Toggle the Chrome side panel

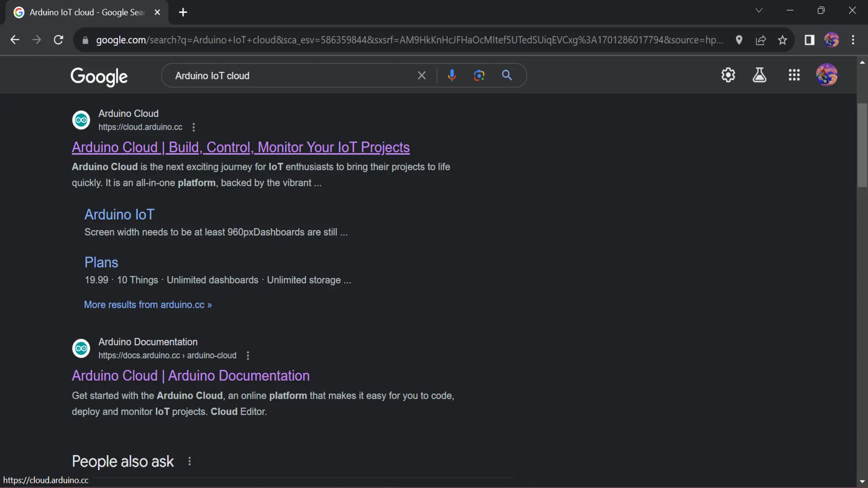pyautogui.click(x=810, y=40)
